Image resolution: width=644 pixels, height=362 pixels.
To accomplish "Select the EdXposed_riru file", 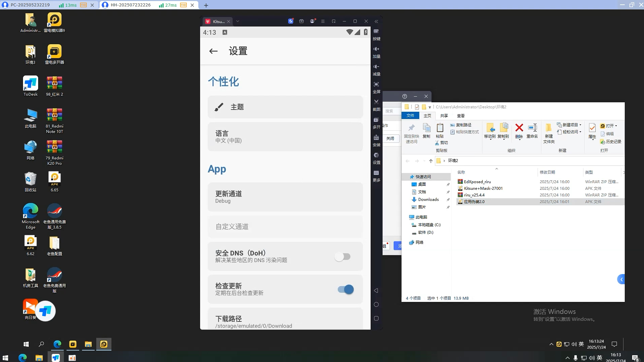I will [x=477, y=182].
